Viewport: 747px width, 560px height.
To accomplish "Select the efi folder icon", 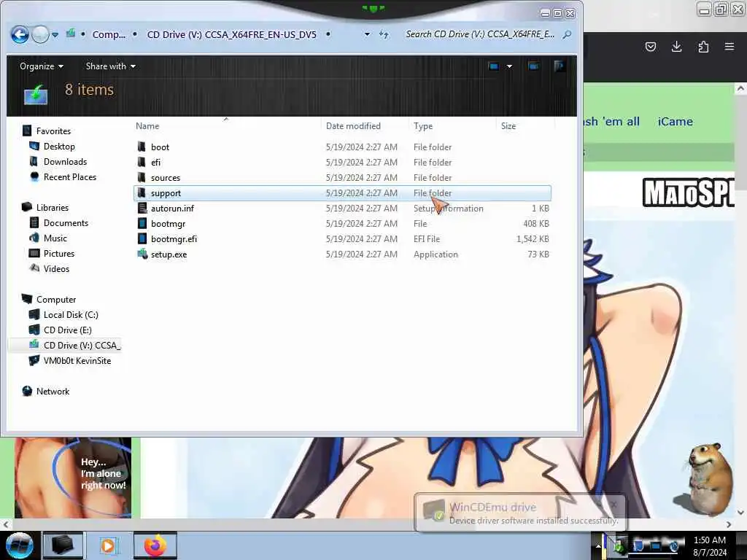I will tap(142, 162).
